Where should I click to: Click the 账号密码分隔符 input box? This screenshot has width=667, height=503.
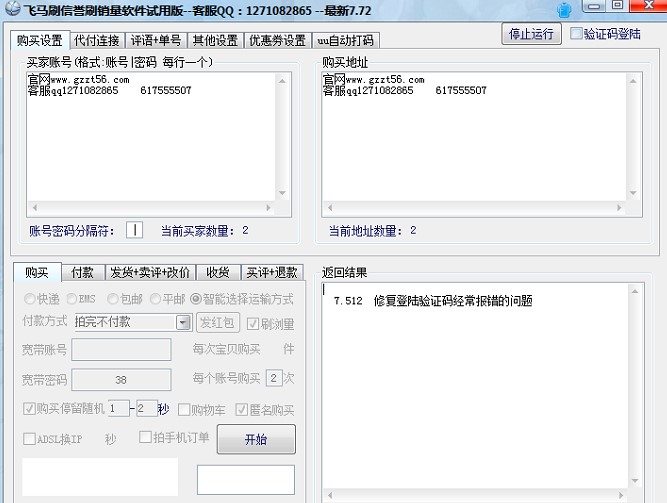pos(134,230)
